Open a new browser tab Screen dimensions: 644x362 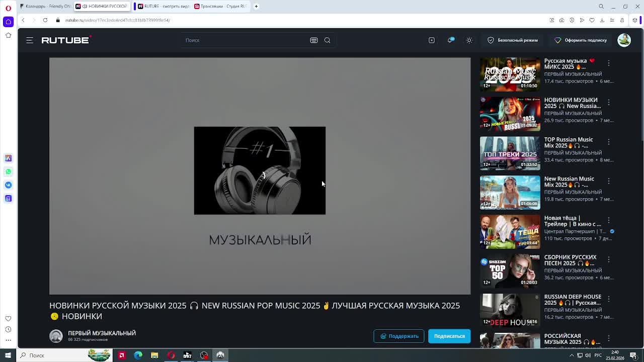256,6
